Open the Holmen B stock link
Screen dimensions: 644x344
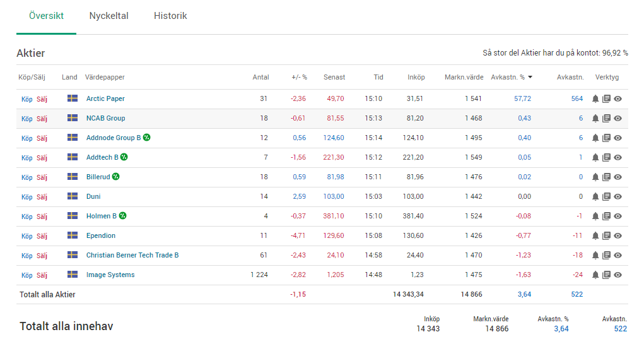[101, 216]
